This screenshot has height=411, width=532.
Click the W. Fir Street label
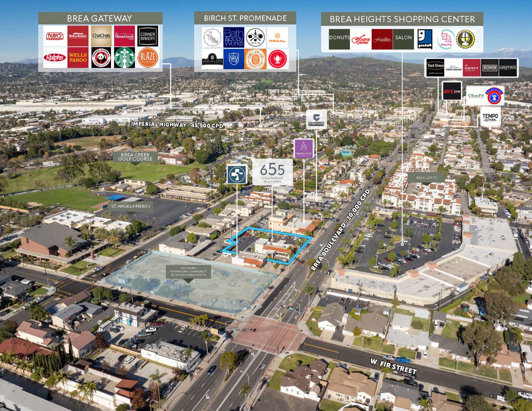pyautogui.click(x=393, y=367)
